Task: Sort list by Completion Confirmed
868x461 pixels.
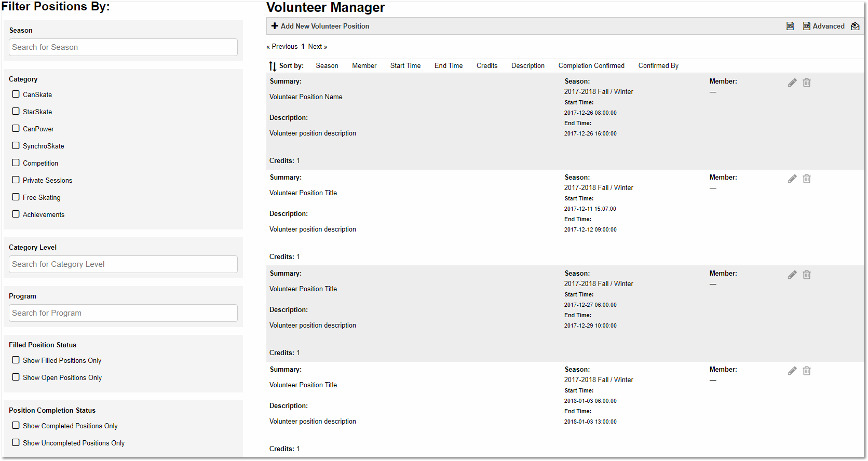Action: click(591, 66)
